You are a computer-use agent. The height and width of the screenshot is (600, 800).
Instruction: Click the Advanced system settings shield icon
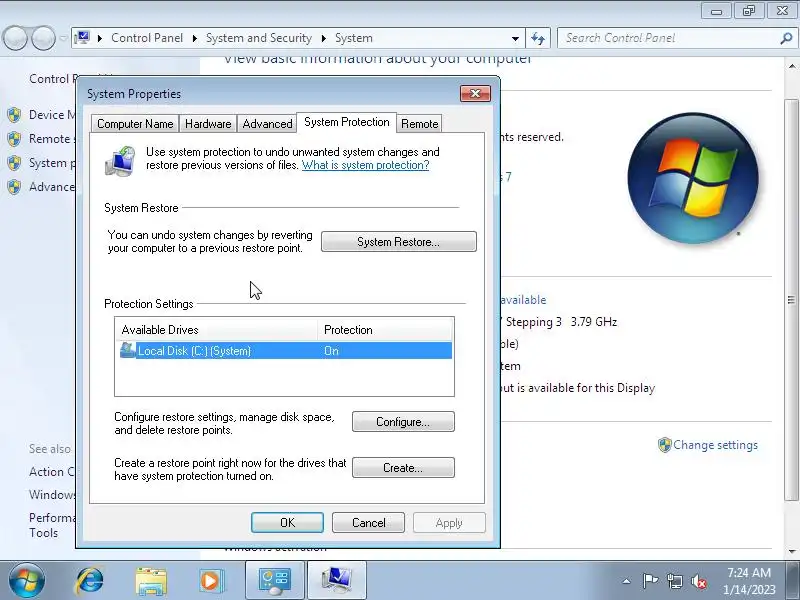click(14, 187)
